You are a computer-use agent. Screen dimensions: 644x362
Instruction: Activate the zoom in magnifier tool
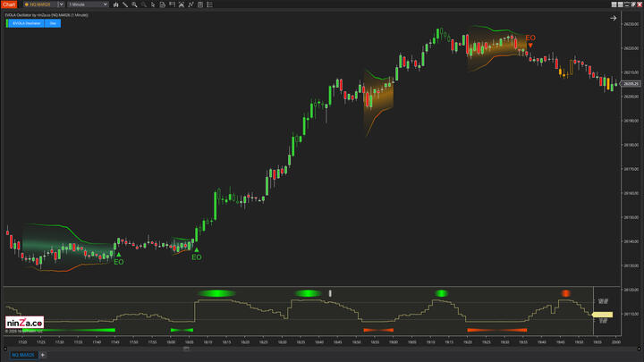[x=135, y=4]
